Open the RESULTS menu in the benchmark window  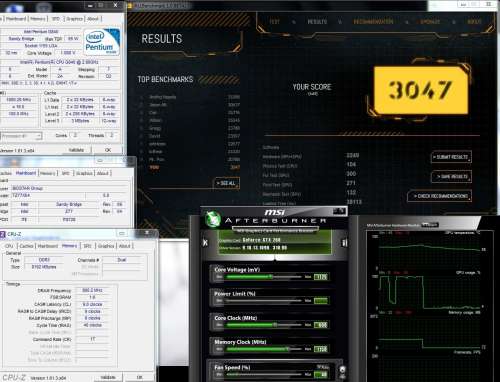317,22
